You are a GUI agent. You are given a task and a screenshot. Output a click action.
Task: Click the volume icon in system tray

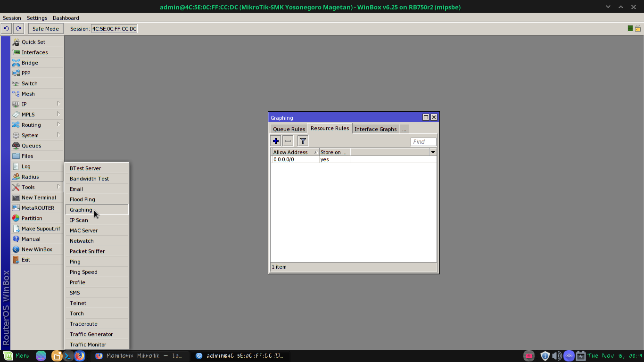pos(557,356)
